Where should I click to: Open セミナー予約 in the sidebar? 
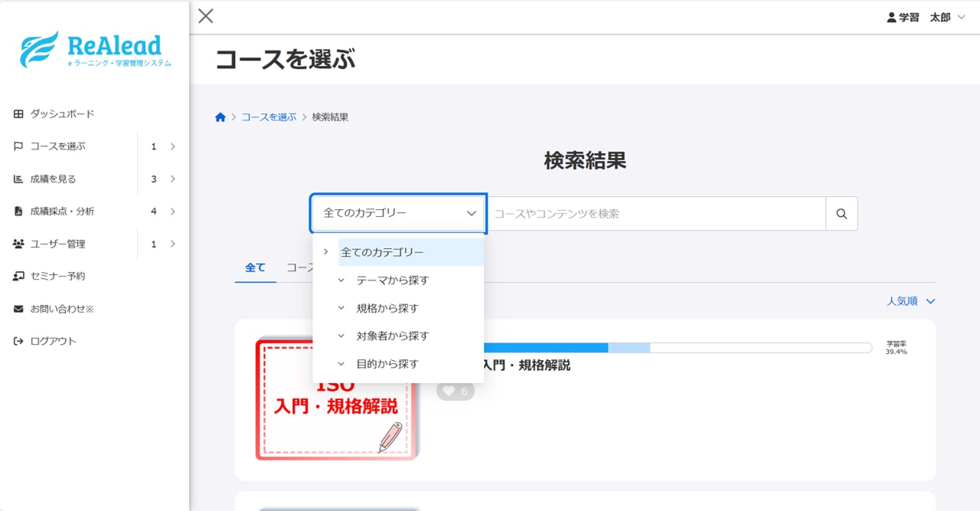[x=57, y=276]
